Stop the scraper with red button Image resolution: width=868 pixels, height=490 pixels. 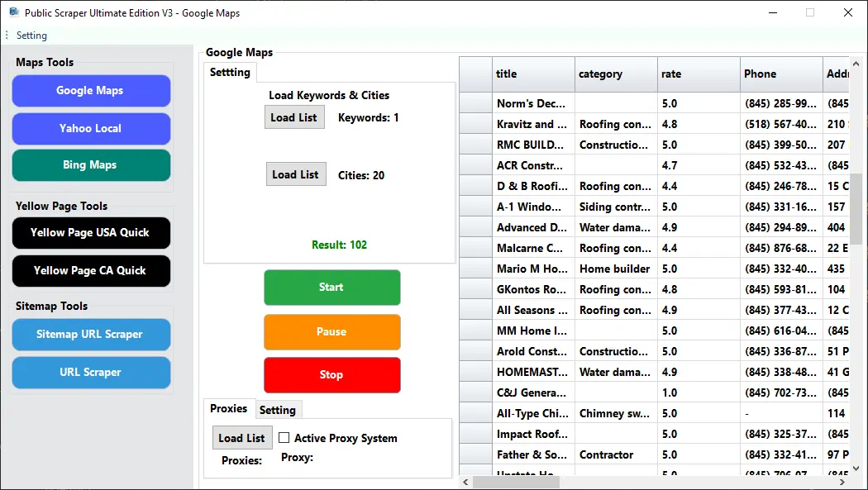coord(331,375)
